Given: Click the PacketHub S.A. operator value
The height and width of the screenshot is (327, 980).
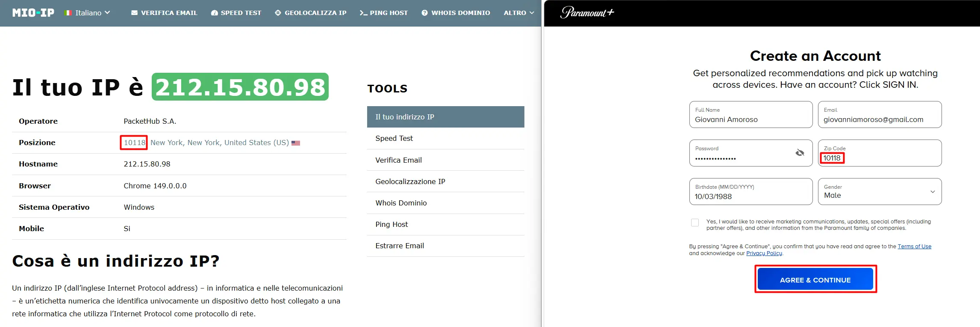Looking at the screenshot, I should click(150, 121).
